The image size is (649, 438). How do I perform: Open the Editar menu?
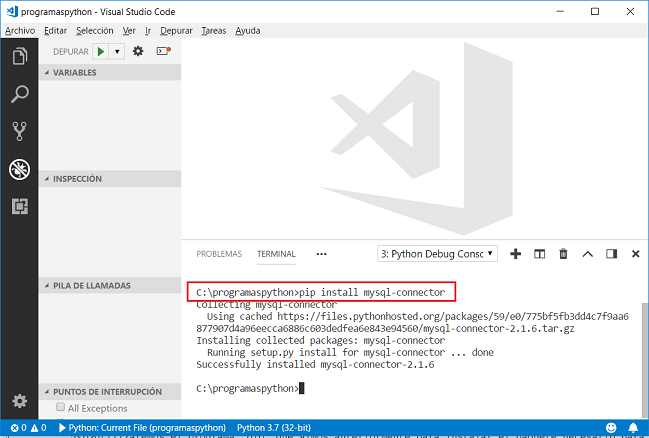[x=55, y=31]
